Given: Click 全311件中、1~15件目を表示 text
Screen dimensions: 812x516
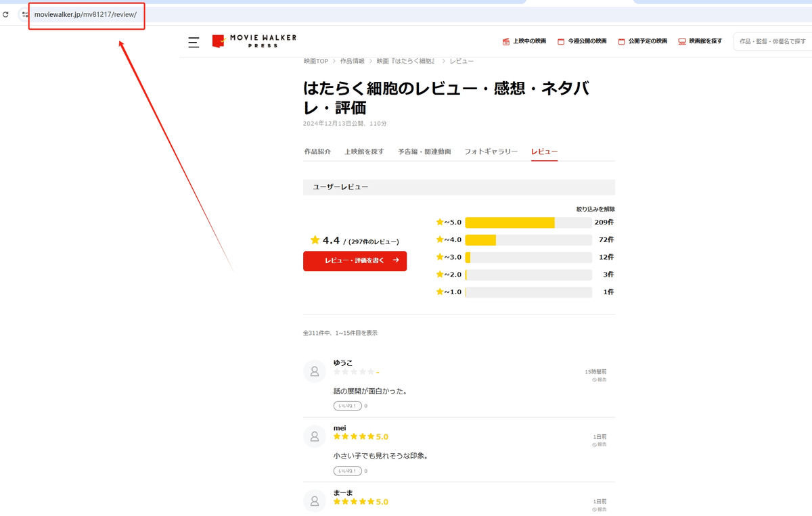Looking at the screenshot, I should (x=340, y=333).
